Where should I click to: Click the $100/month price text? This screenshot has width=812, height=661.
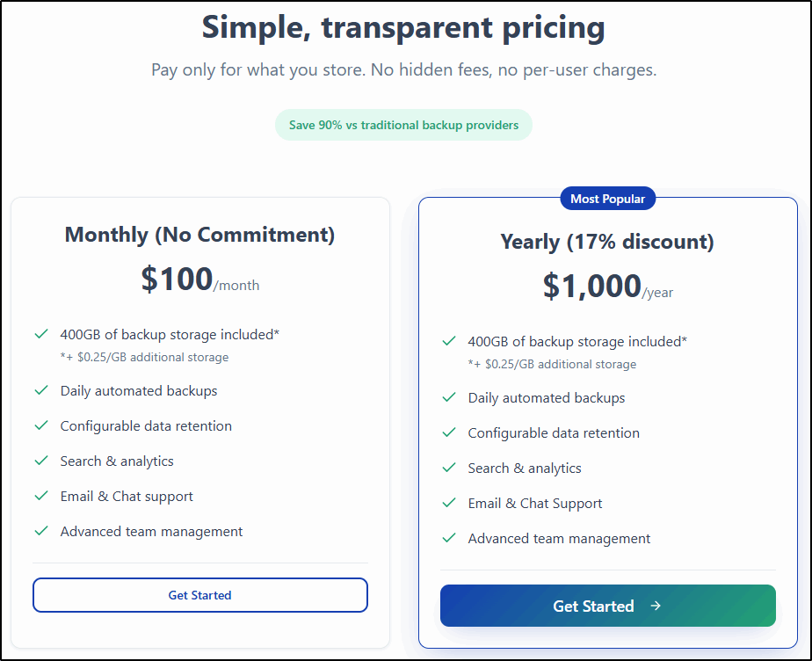click(x=199, y=280)
